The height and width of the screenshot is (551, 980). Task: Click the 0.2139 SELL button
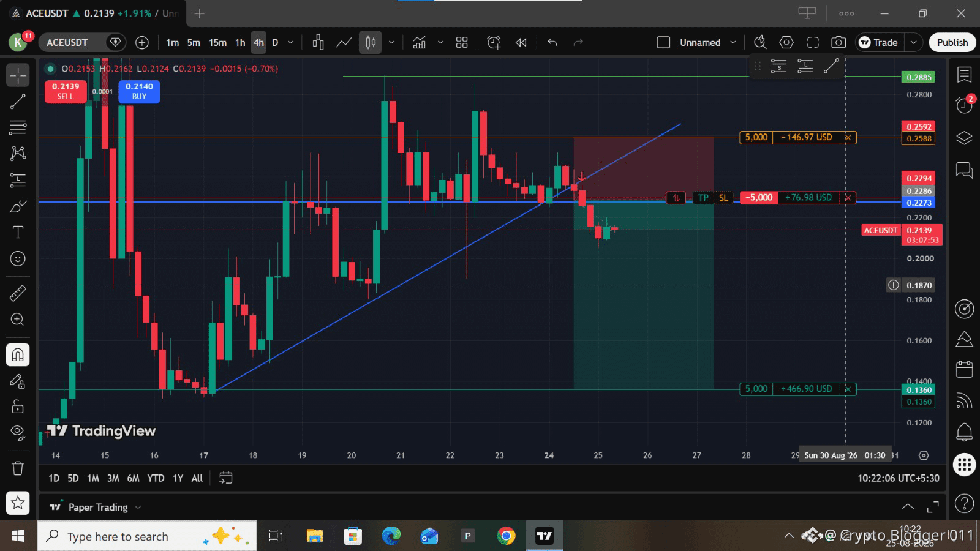pos(66,91)
